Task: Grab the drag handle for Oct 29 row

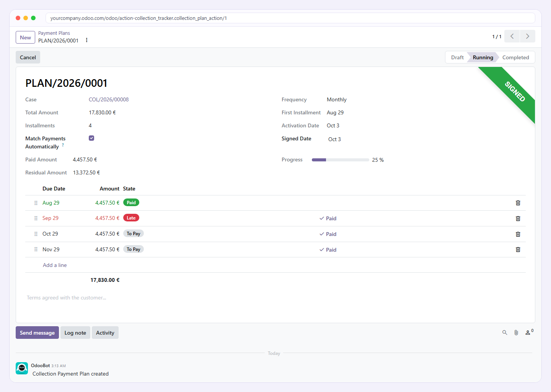Action: tap(36, 234)
